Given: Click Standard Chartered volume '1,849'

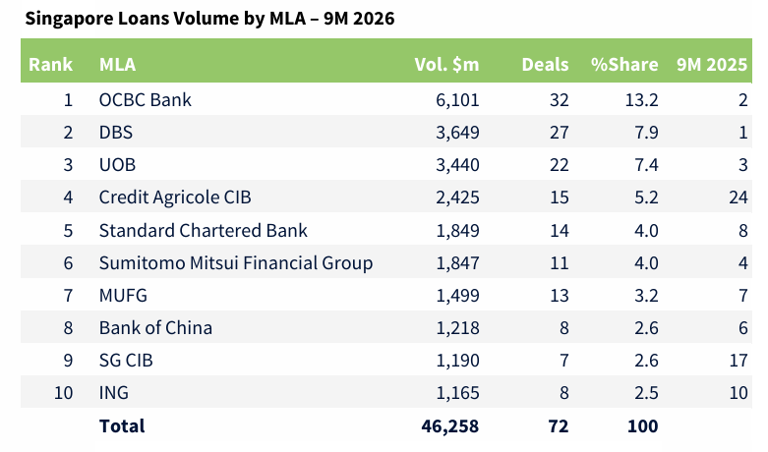Looking at the screenshot, I should click(457, 230).
